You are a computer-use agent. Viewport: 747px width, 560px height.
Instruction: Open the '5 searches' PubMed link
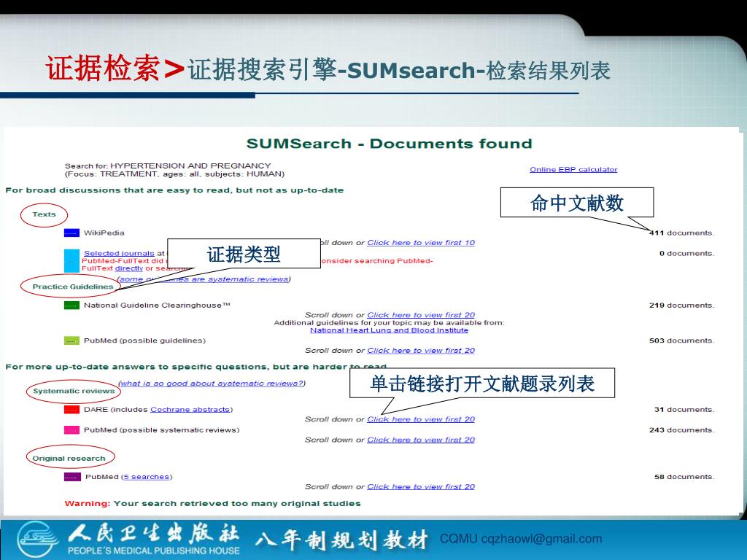[146, 477]
